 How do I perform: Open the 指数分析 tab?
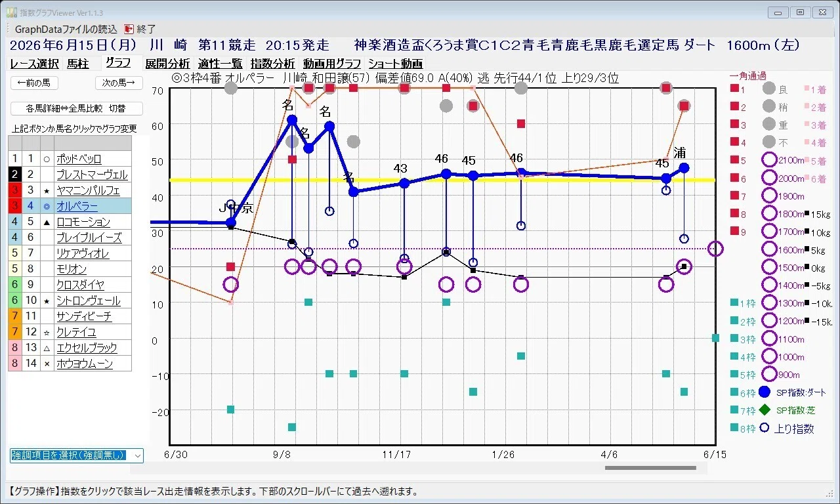point(273,64)
